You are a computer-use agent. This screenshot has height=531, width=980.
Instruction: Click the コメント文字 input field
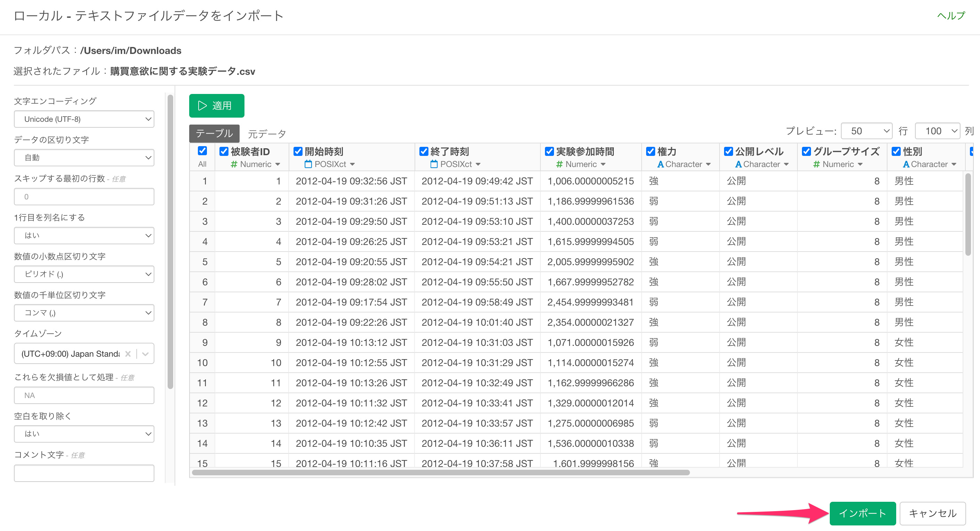pos(84,473)
